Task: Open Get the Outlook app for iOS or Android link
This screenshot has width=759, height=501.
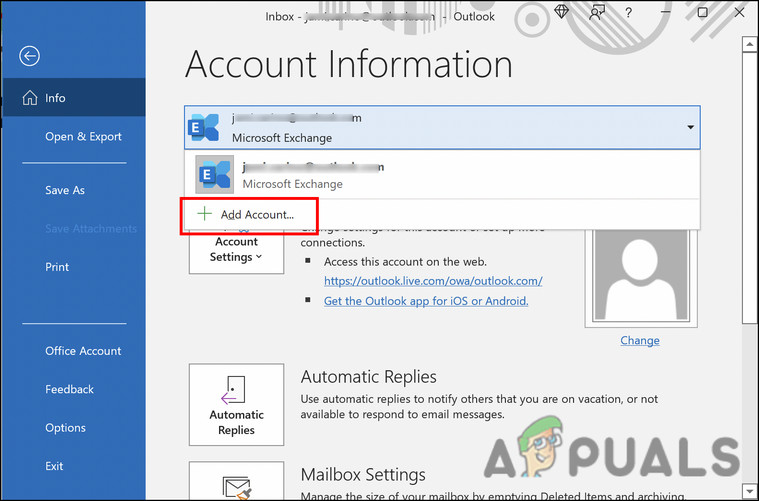Action: [x=426, y=301]
